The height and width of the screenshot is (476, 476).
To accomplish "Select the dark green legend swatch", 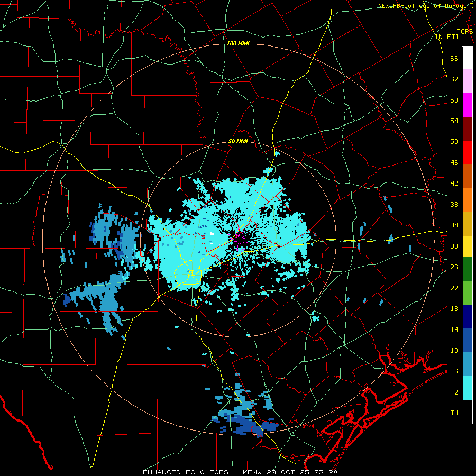I will [467, 269].
